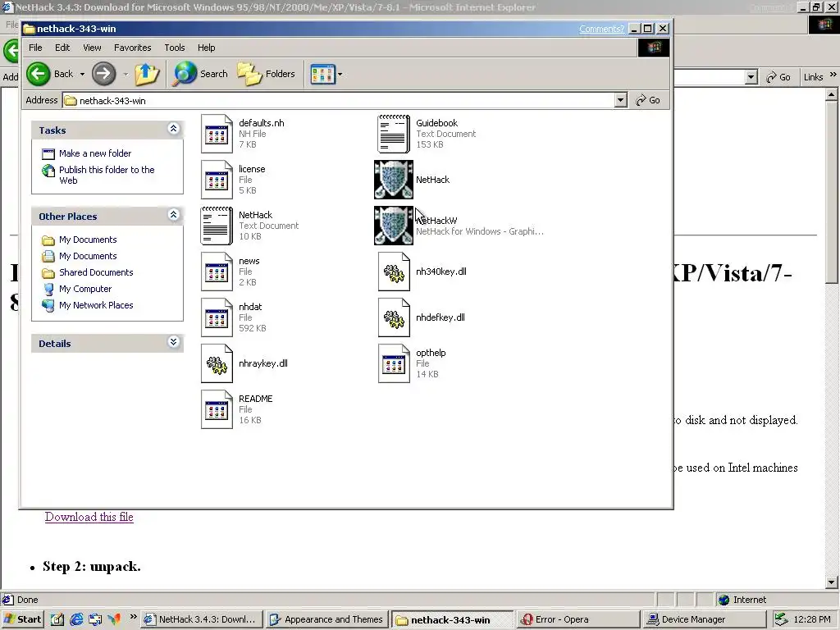Select the NetHack text document icon

pos(217,226)
